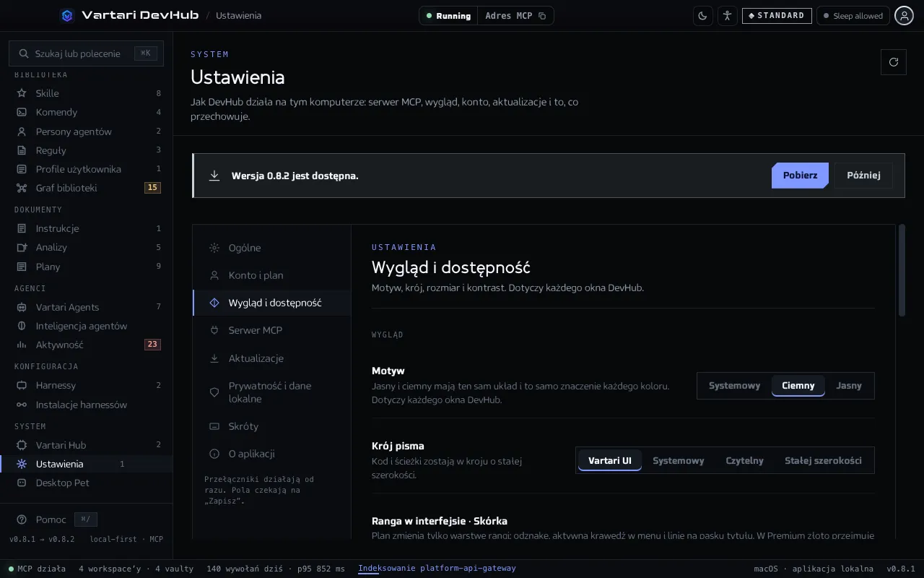Select the Jasny theme option
Screen dimensions: 924x578
tap(849, 386)
